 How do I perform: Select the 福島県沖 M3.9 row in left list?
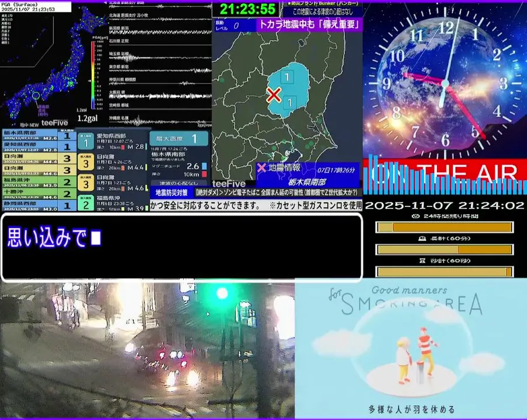(x=39, y=182)
